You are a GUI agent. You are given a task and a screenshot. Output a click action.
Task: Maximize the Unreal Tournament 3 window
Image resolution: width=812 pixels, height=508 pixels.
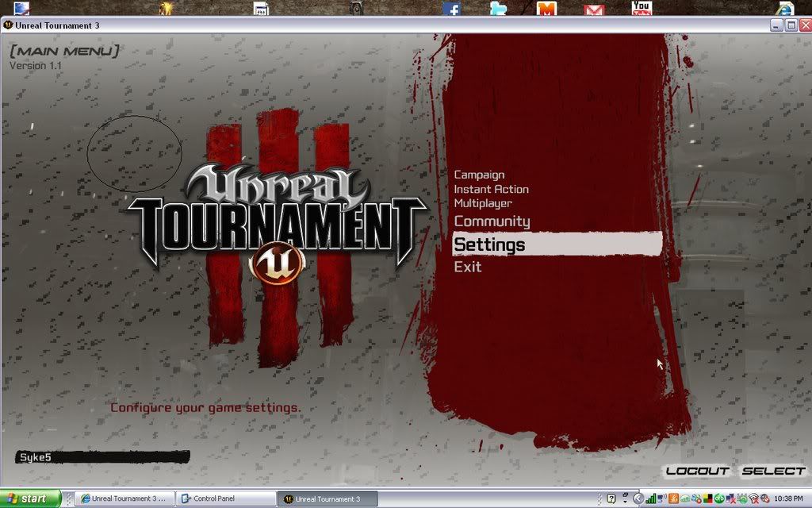tap(791, 25)
